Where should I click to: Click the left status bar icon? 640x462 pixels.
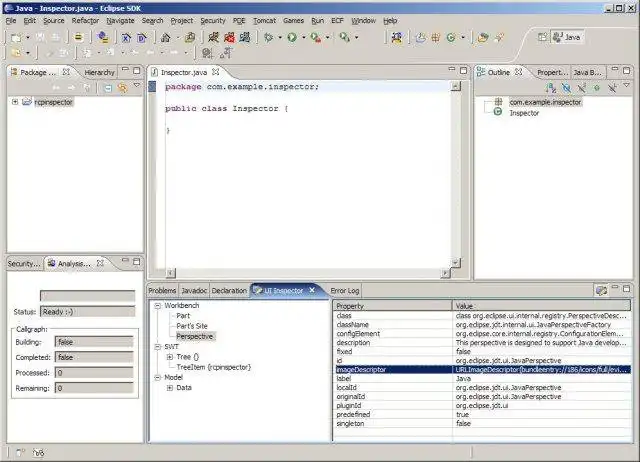coord(20,452)
